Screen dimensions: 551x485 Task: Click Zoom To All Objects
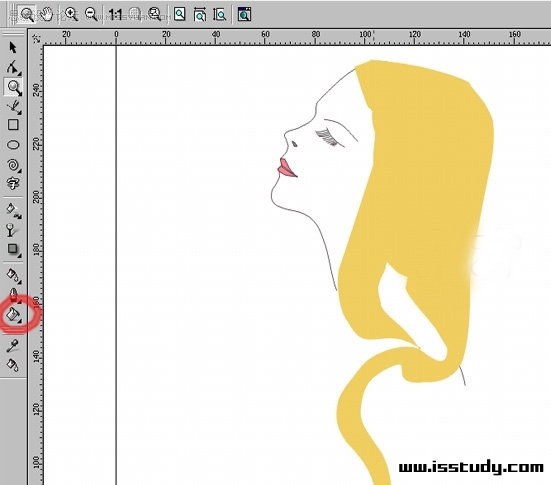click(x=154, y=14)
